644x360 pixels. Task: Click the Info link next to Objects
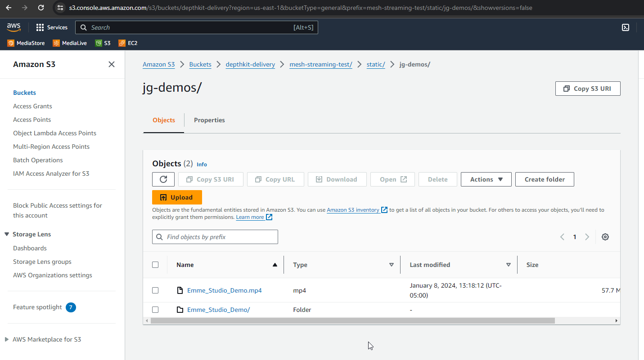tap(202, 164)
